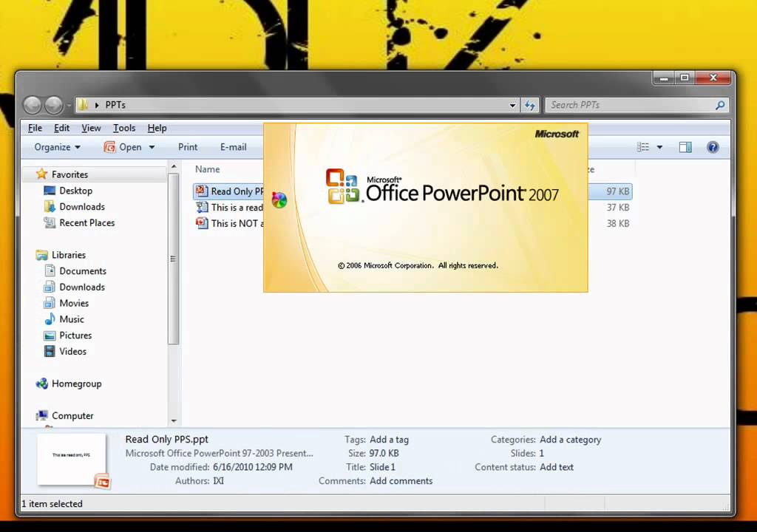Expand the PPTs breadcrumb arrow
757x532 pixels.
pyautogui.click(x=97, y=105)
